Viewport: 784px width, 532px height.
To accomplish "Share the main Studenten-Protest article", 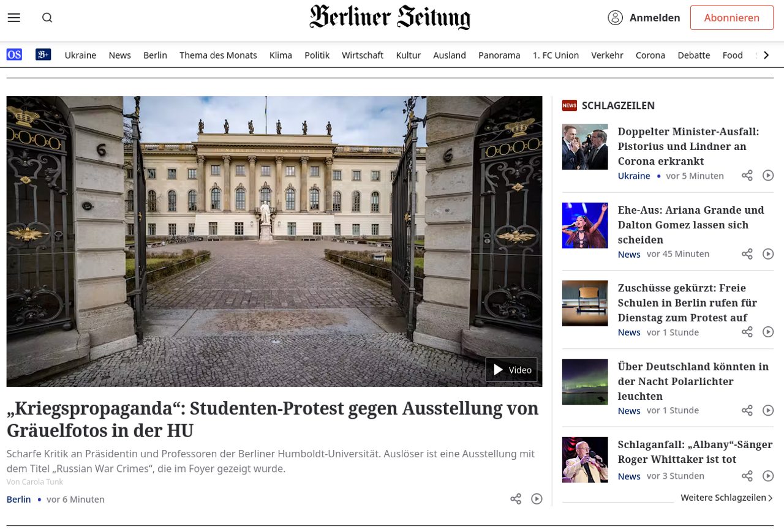I will click(x=516, y=499).
